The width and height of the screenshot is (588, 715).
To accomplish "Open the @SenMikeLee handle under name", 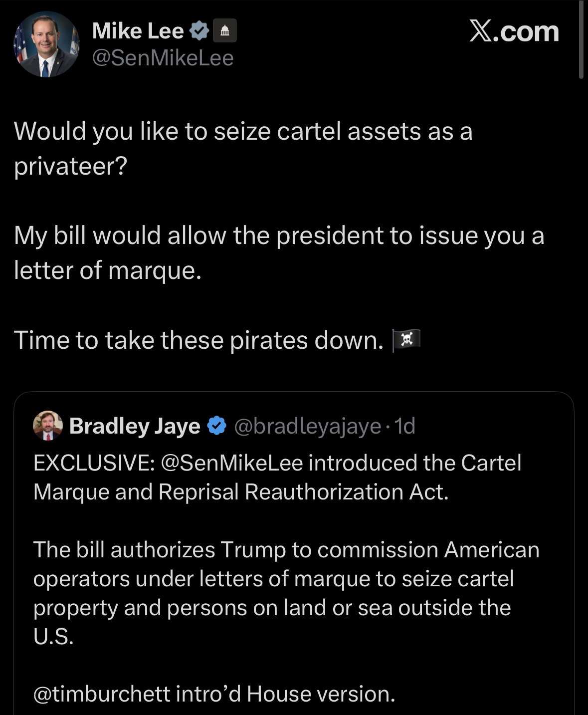I will (x=163, y=58).
